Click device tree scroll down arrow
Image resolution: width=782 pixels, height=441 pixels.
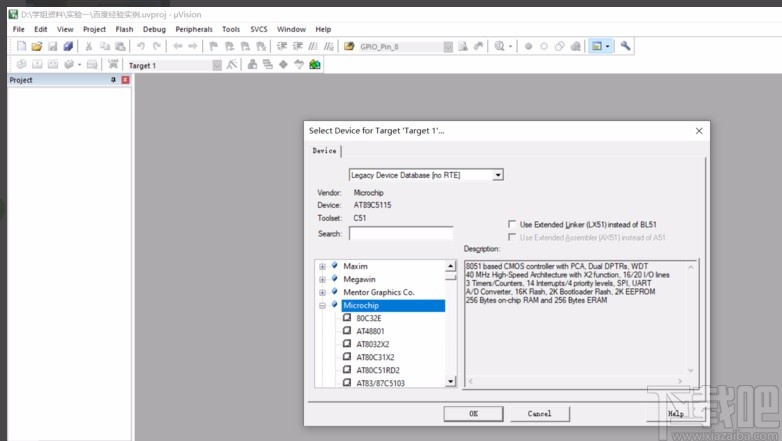point(450,382)
